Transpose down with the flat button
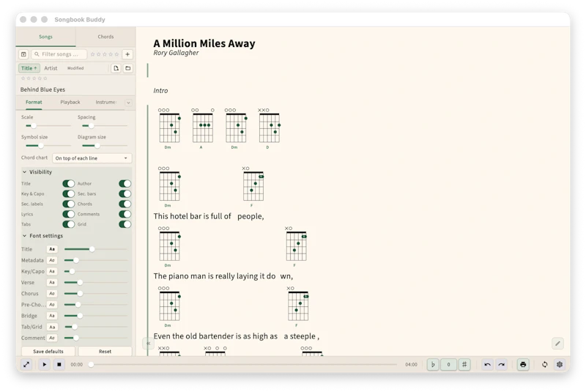This screenshot has width=586, height=392. [x=433, y=364]
